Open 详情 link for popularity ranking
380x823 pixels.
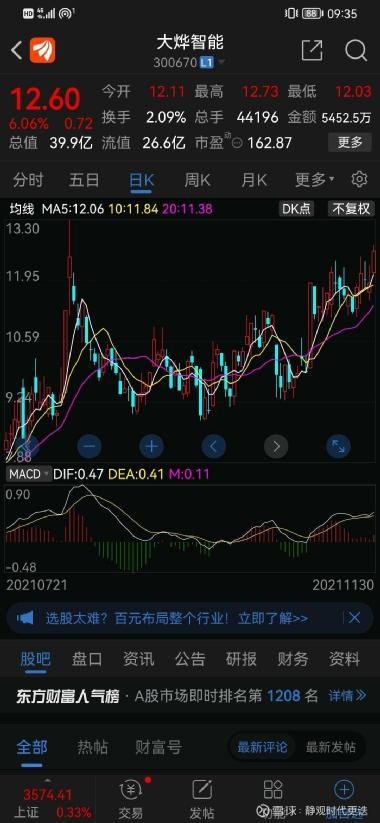(347, 696)
